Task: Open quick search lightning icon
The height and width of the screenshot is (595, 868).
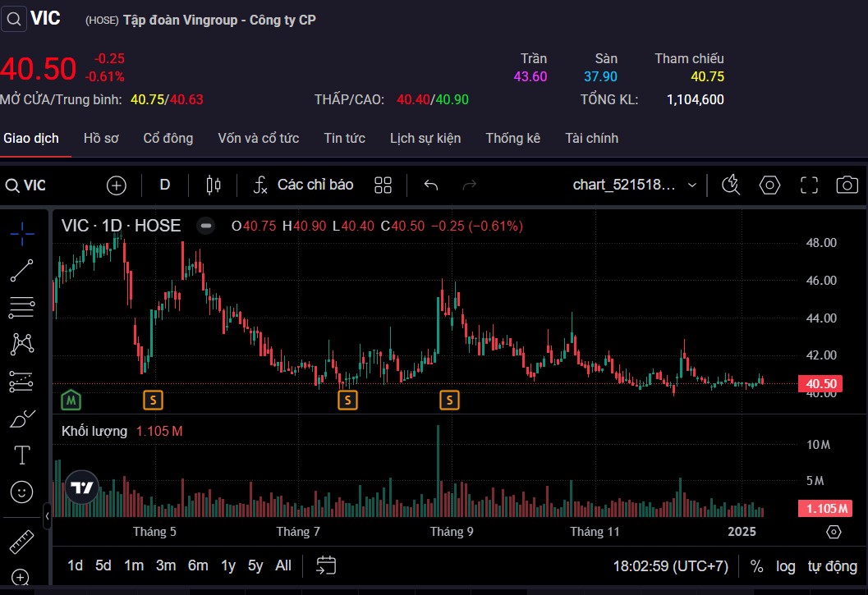Action: pyautogui.click(x=731, y=185)
